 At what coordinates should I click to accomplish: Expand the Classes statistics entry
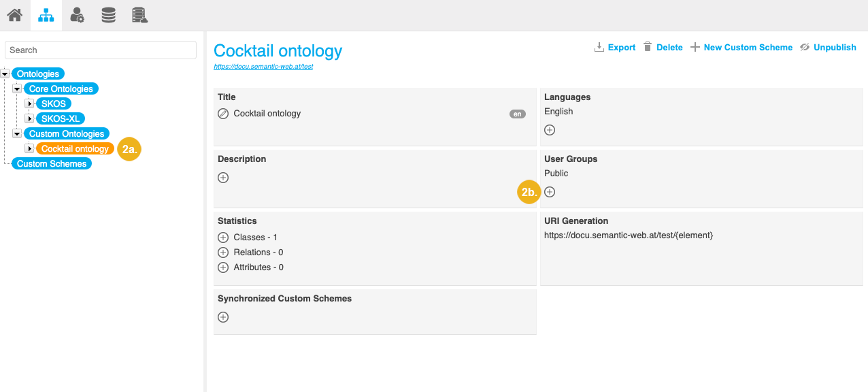point(223,238)
